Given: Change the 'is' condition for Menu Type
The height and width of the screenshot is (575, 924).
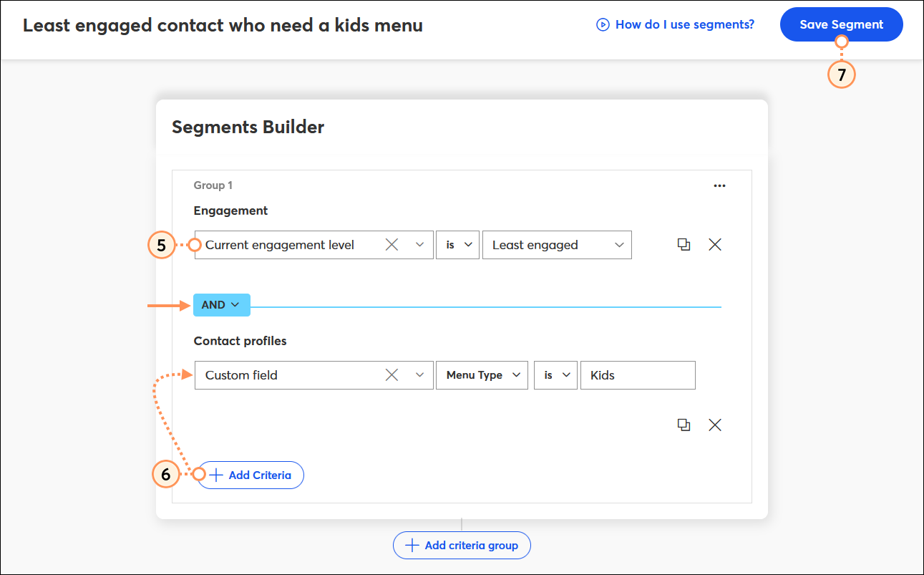Looking at the screenshot, I should 555,375.
